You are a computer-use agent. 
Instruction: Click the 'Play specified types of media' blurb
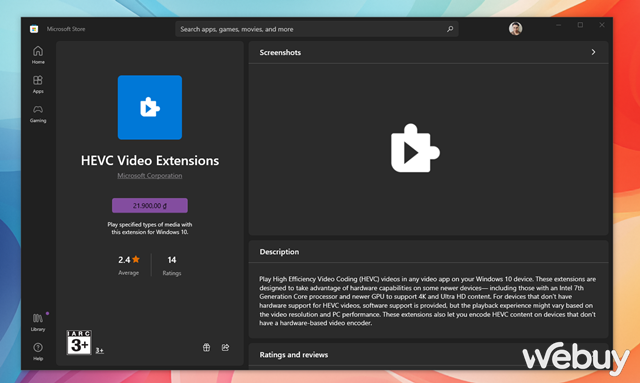(150, 228)
